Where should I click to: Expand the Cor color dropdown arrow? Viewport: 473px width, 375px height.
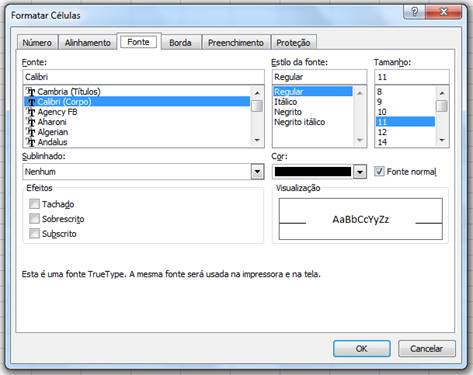pos(360,172)
